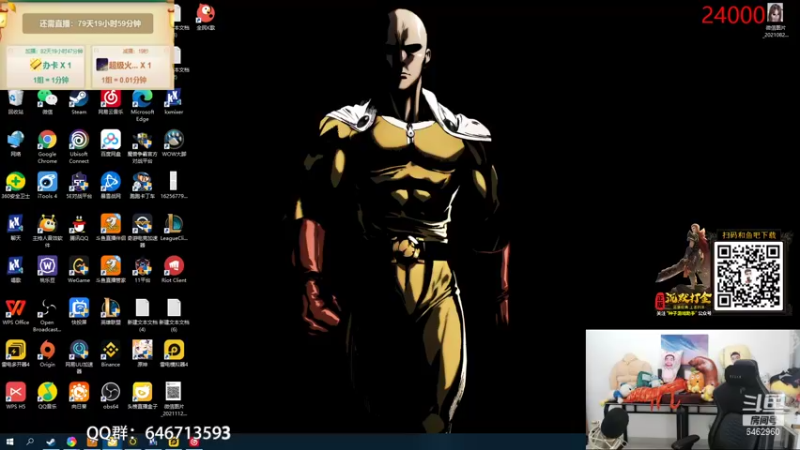The width and height of the screenshot is (800, 450).
Task: Launch the WOW大脚 addon shortcut
Action: click(x=174, y=143)
